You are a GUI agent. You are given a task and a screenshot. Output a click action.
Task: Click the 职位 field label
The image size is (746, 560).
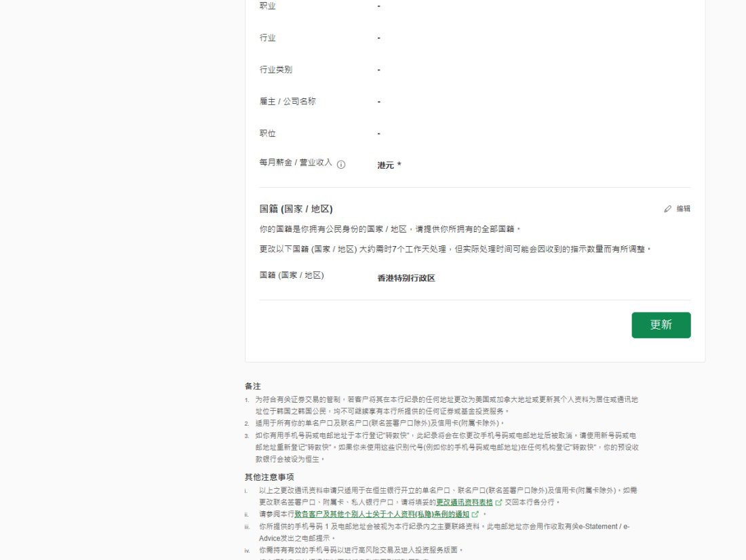point(268,134)
